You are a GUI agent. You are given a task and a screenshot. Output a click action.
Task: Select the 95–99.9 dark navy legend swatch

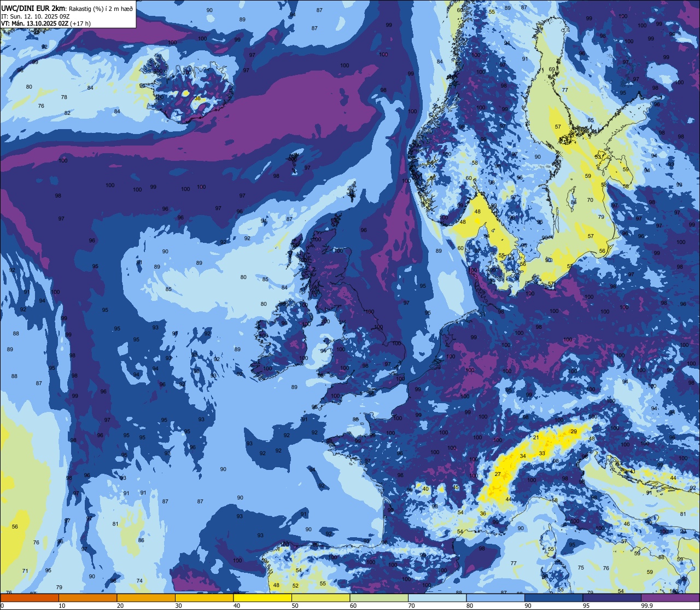pyautogui.click(x=612, y=597)
